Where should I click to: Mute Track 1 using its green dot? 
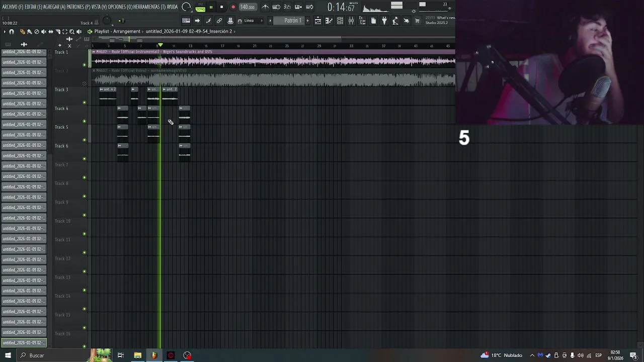tap(85, 65)
